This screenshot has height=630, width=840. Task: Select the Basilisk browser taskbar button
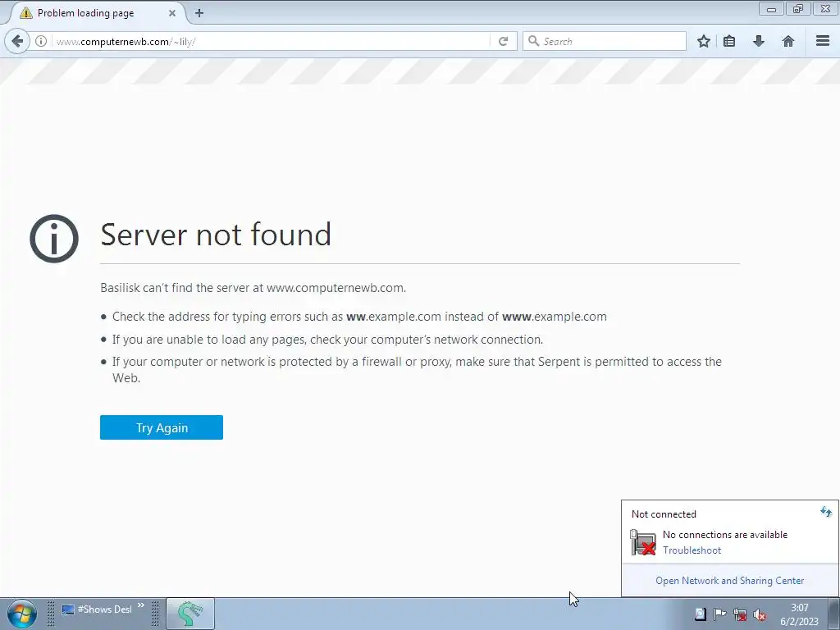pos(190,614)
